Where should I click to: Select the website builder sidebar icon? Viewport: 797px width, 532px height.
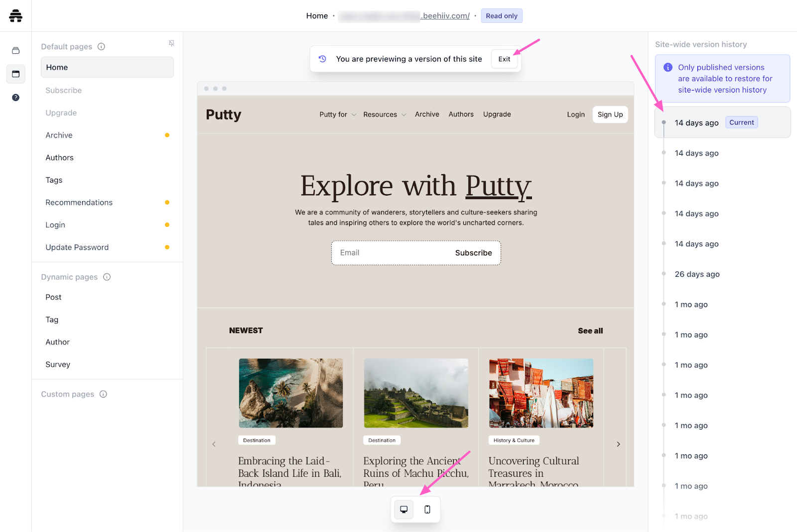click(15, 74)
